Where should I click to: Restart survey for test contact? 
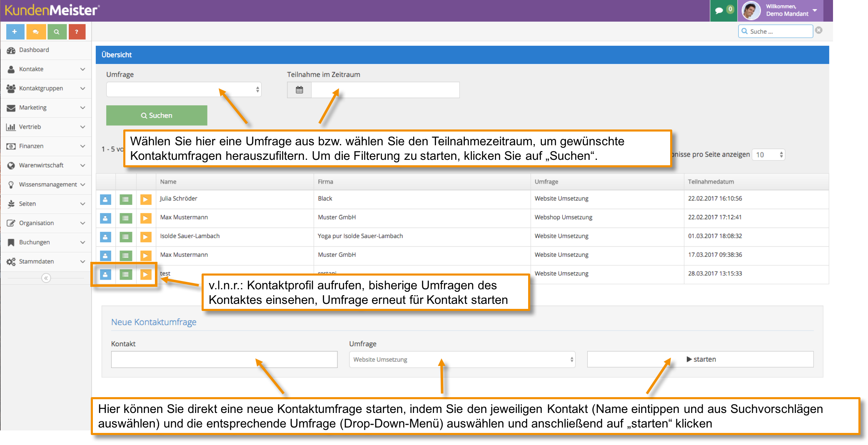point(146,274)
